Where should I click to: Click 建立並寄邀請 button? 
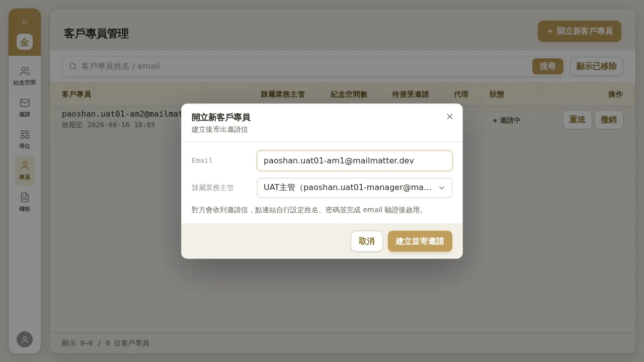(420, 241)
